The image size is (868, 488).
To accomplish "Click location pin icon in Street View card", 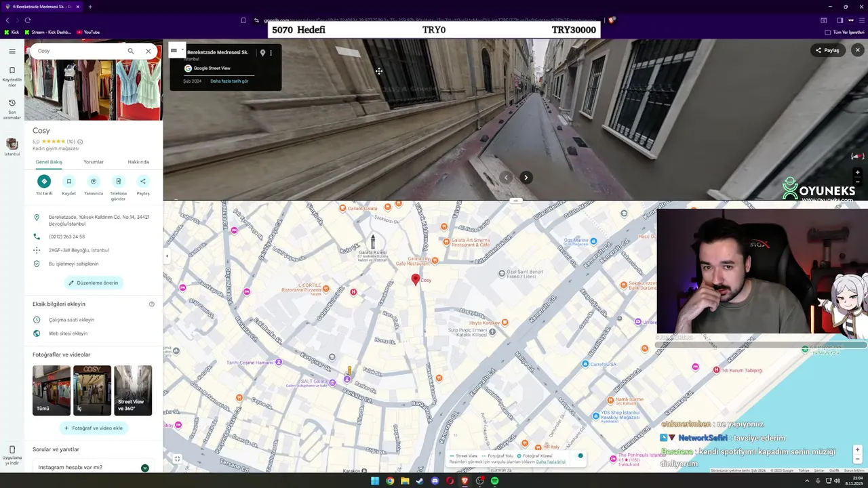I will click(262, 53).
